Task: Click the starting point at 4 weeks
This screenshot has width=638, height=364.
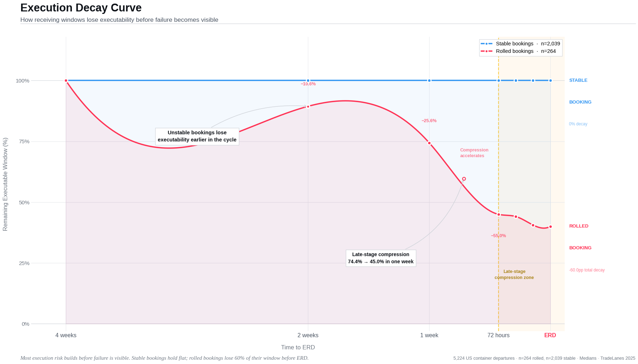Action: 66,80
